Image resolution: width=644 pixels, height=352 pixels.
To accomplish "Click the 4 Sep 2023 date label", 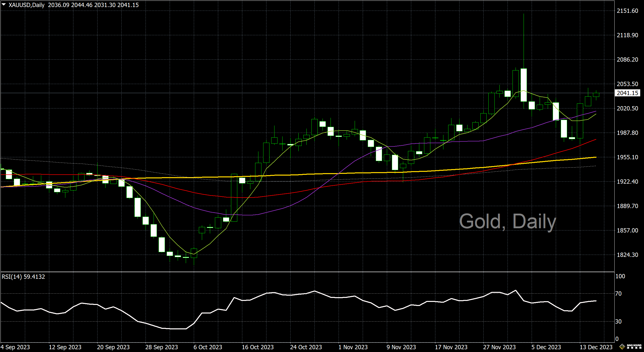I will [15, 347].
